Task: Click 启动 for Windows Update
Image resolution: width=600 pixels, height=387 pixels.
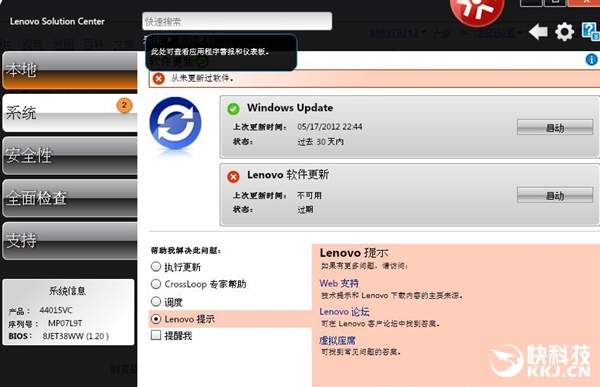Action: tap(555, 127)
